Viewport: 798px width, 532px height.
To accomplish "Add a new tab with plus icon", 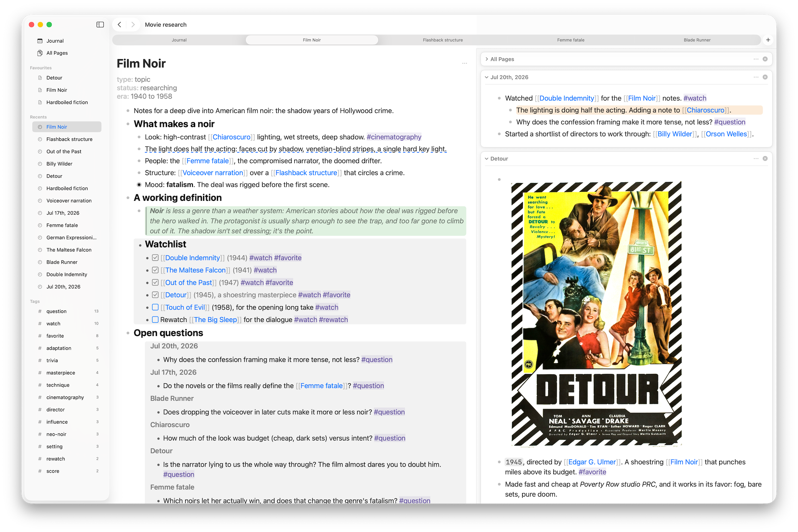I will point(768,40).
